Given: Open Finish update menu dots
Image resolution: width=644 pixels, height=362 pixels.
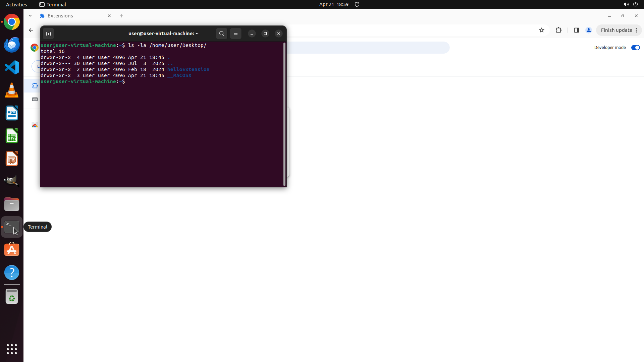Looking at the screenshot, I should point(636,30).
